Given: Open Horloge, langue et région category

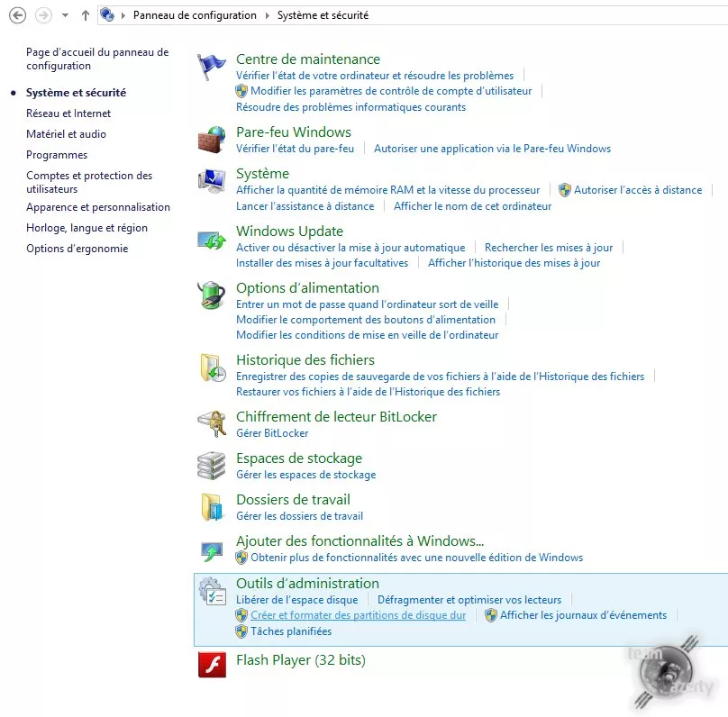Looking at the screenshot, I should [86, 228].
